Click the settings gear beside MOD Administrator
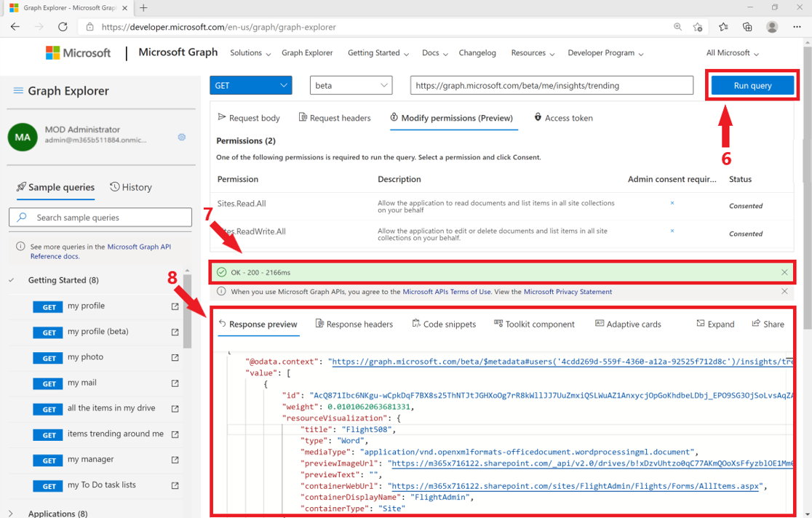812x518 pixels. [x=181, y=138]
